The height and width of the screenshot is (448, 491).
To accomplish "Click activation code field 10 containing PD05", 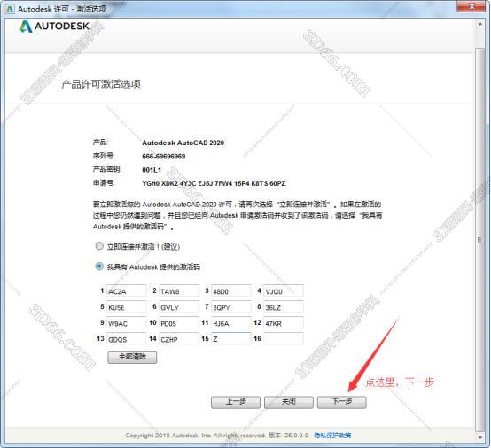I will 179,323.
